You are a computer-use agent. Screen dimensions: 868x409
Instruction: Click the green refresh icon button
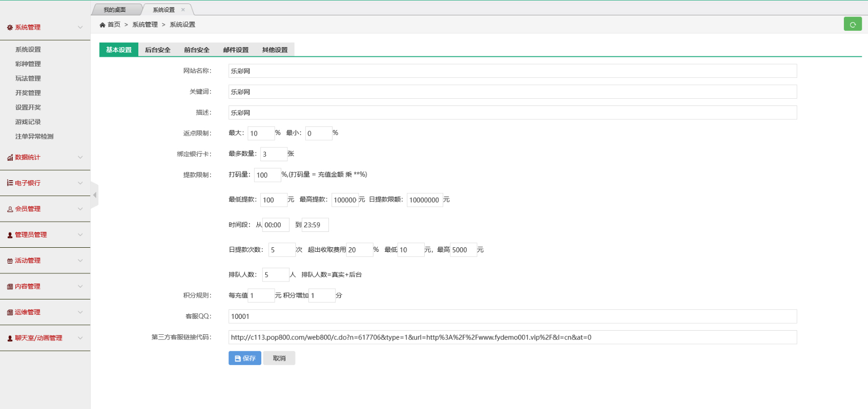click(x=853, y=24)
